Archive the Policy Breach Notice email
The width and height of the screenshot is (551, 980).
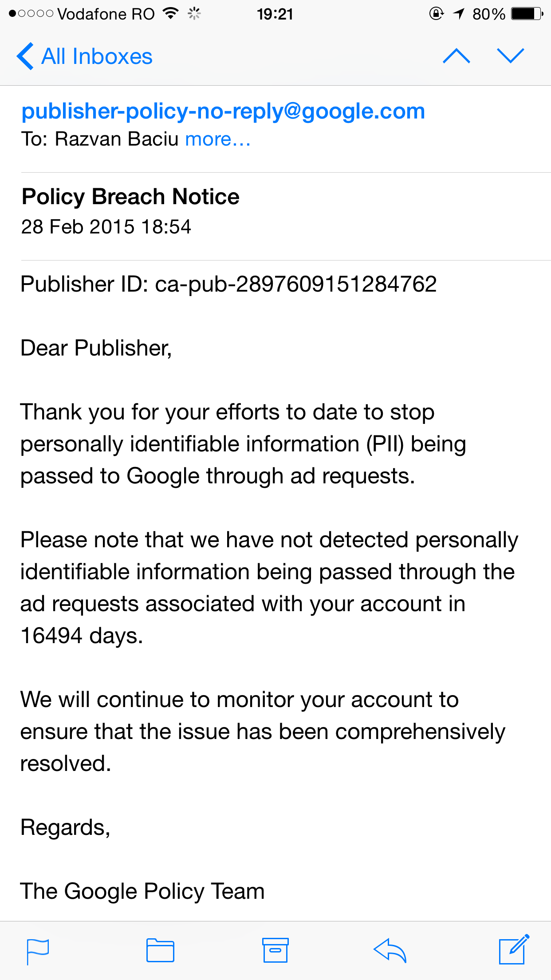tap(275, 950)
